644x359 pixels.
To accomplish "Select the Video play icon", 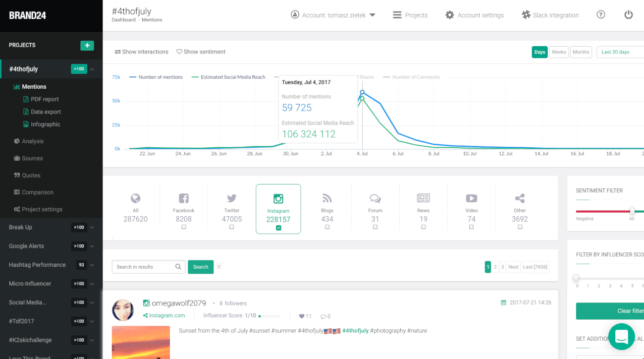I will point(472,198).
